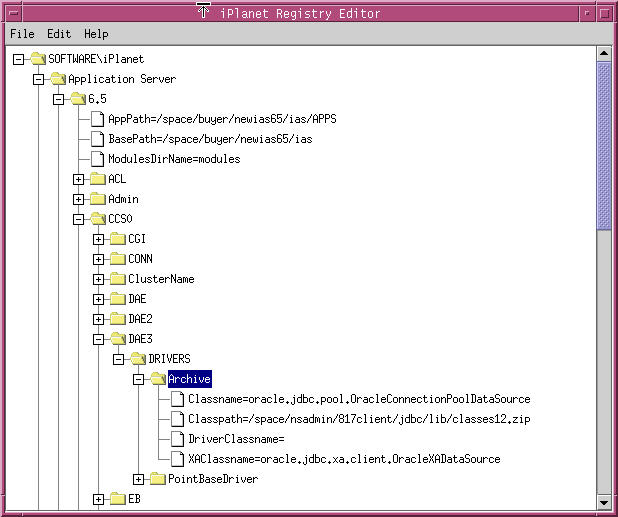Expand the ACL node

pyautogui.click(x=78, y=179)
